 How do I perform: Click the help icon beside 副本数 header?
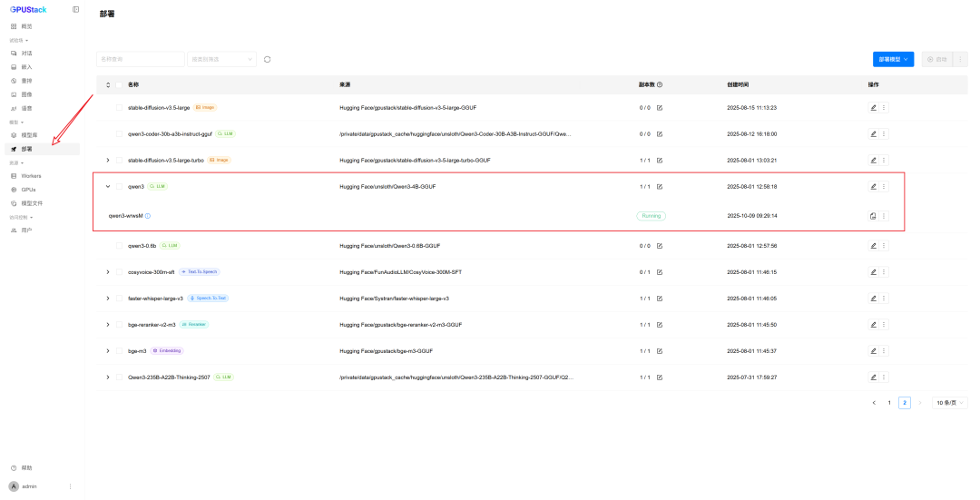point(660,84)
